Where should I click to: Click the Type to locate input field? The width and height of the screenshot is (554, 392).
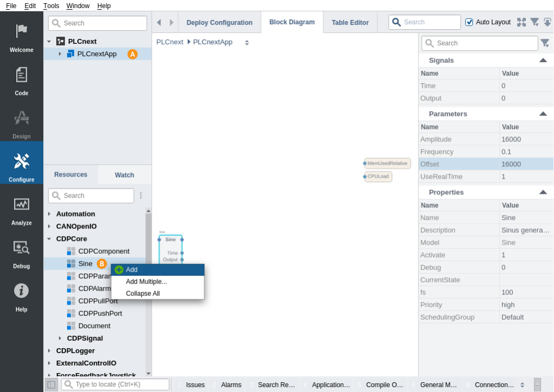(120, 384)
